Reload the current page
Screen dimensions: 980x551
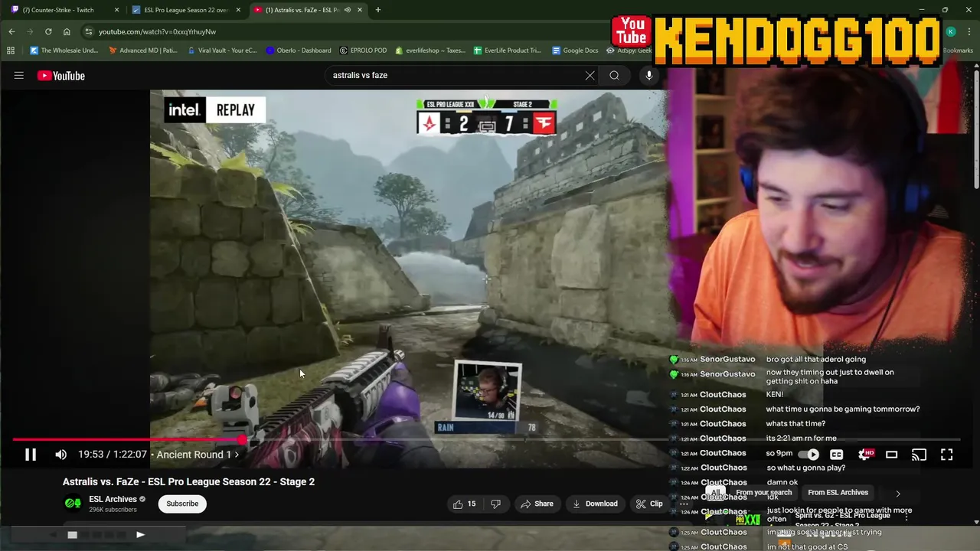click(48, 31)
